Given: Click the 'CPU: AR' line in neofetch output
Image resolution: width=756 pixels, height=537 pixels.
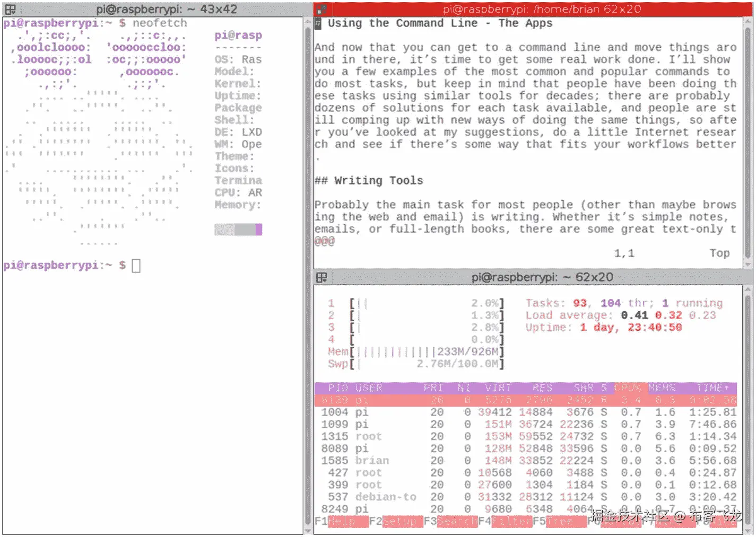Looking at the screenshot, I should coord(238,192).
